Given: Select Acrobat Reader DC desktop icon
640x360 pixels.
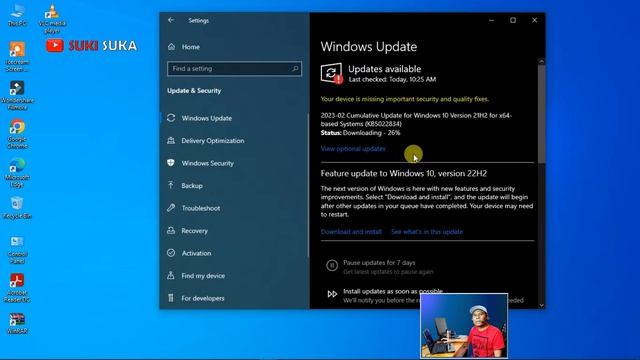Looking at the screenshot, I should tap(17, 288).
